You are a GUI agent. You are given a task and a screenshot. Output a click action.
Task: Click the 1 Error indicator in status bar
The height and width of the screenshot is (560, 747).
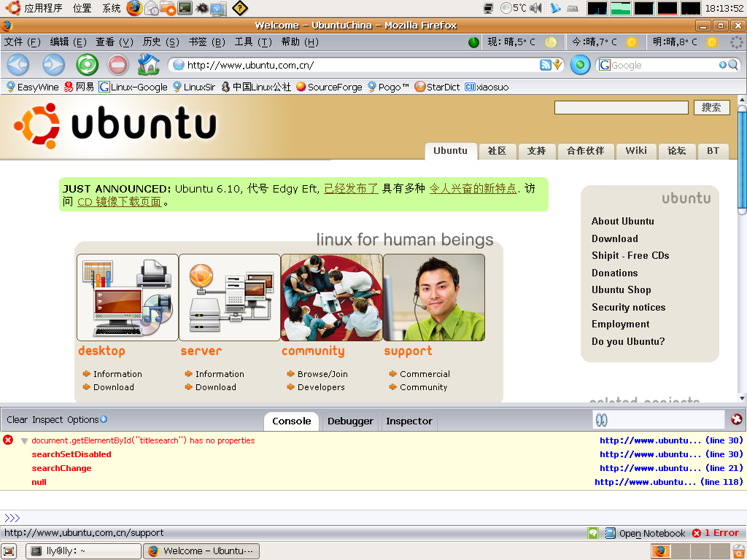click(x=716, y=533)
